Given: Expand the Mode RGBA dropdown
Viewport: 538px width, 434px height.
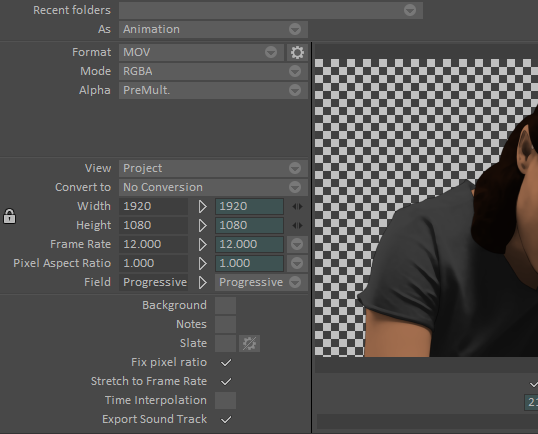Looking at the screenshot, I should coord(213,71).
